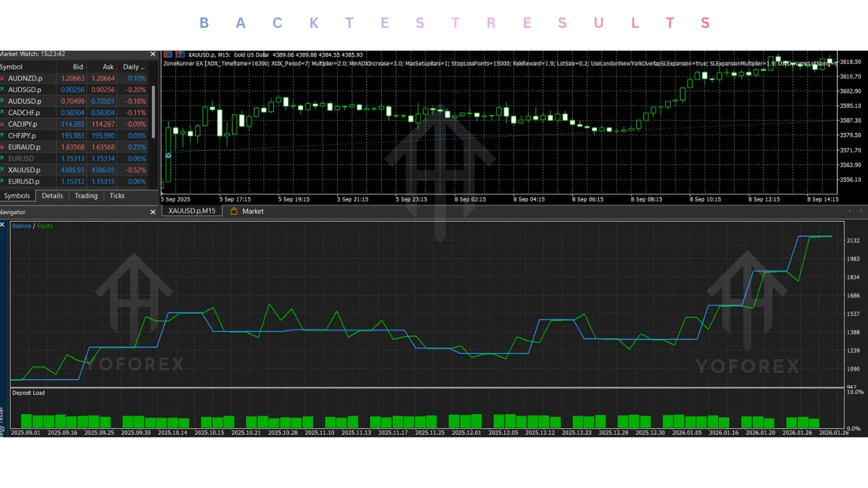Select the greyed-out EURUSD symbol row
868x488 pixels.
[75, 159]
